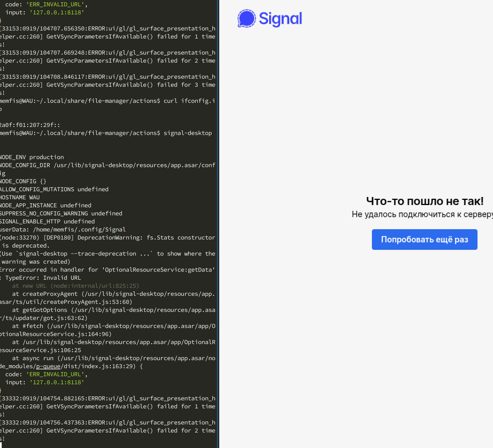This screenshot has height=448, width=493.
Task: Click the NODE_ENV production line
Action: (32, 157)
